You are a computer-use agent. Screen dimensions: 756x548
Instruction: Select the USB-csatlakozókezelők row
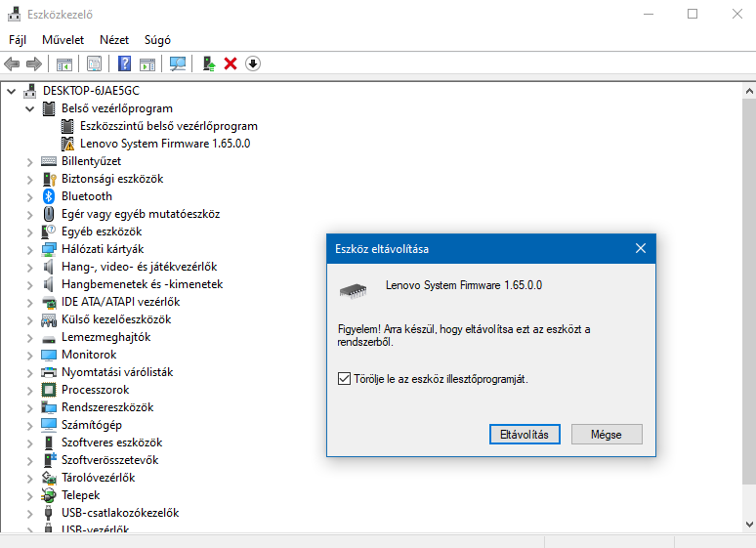coord(120,513)
